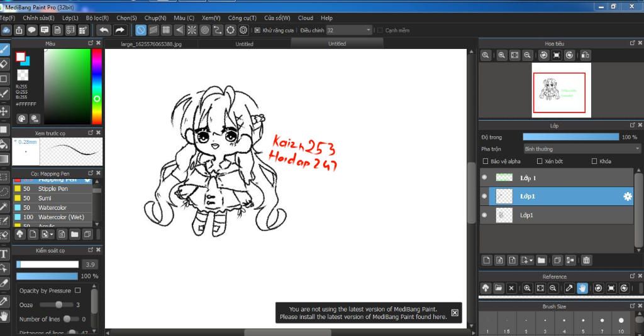Viewport: 644px width, 336px height.
Task: Toggle the Cạnh mềm checkbox
Action: (380, 30)
